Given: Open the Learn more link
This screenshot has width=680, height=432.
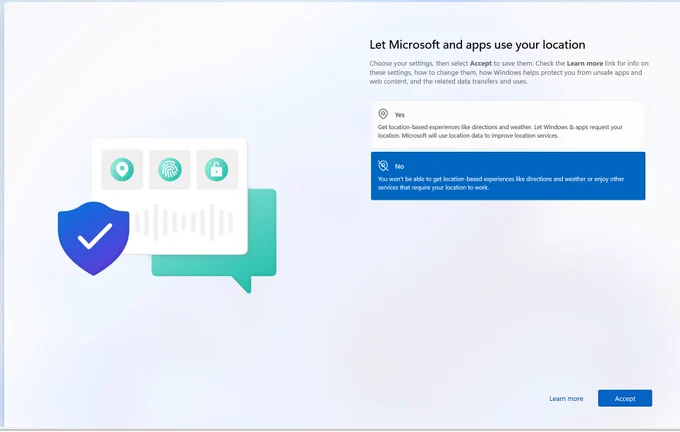Looking at the screenshot, I should [566, 398].
